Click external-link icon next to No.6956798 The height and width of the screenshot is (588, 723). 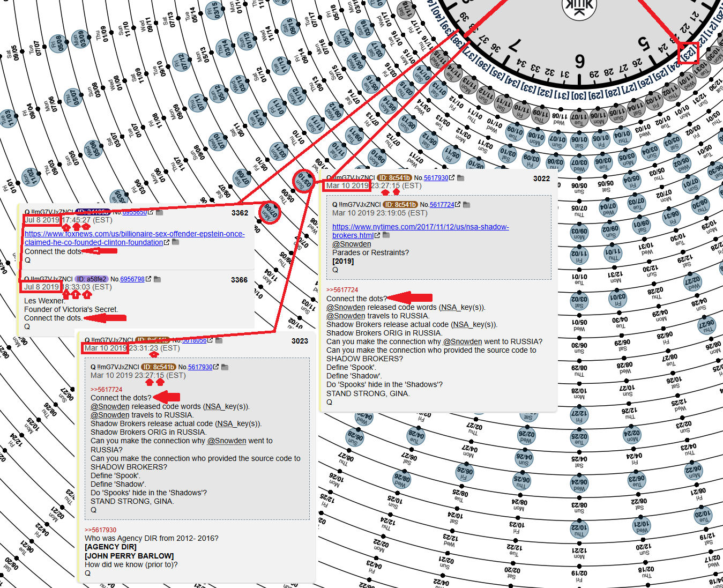[x=148, y=279]
